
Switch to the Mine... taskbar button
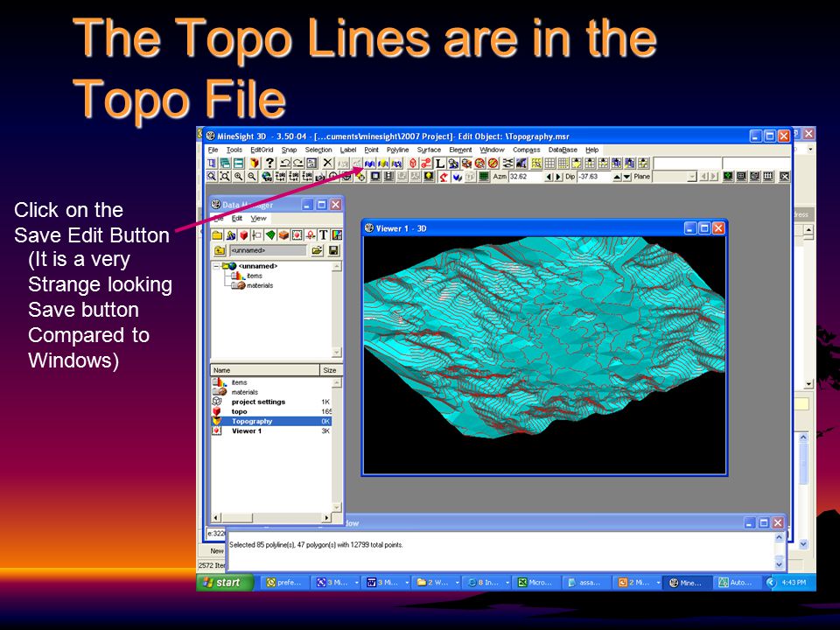(688, 583)
